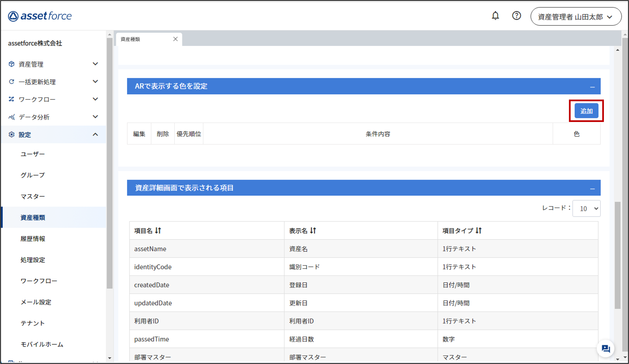This screenshot has width=629, height=364.
Task: Click the assetforce株式会社 company name
Action: pos(35,43)
